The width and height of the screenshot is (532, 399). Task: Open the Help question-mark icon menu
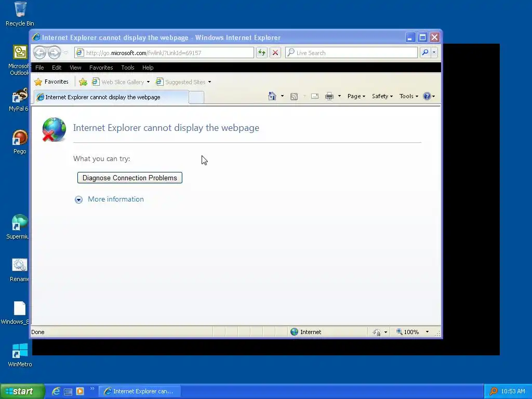click(x=429, y=96)
